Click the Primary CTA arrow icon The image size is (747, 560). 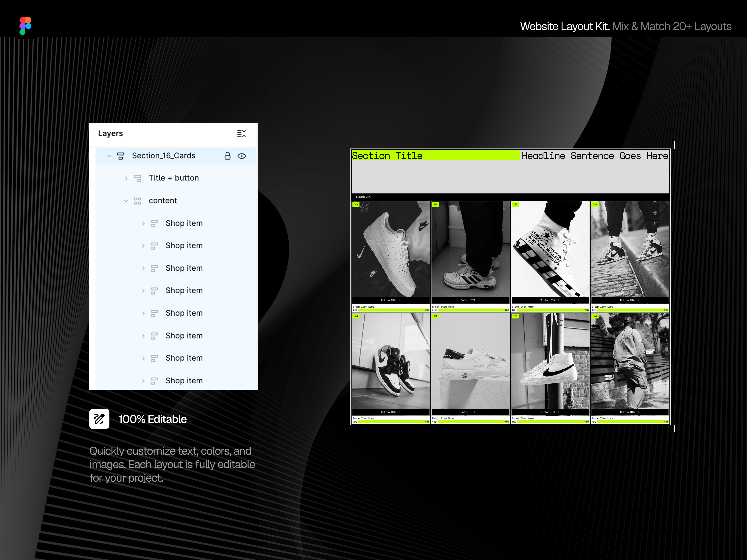[665, 197]
